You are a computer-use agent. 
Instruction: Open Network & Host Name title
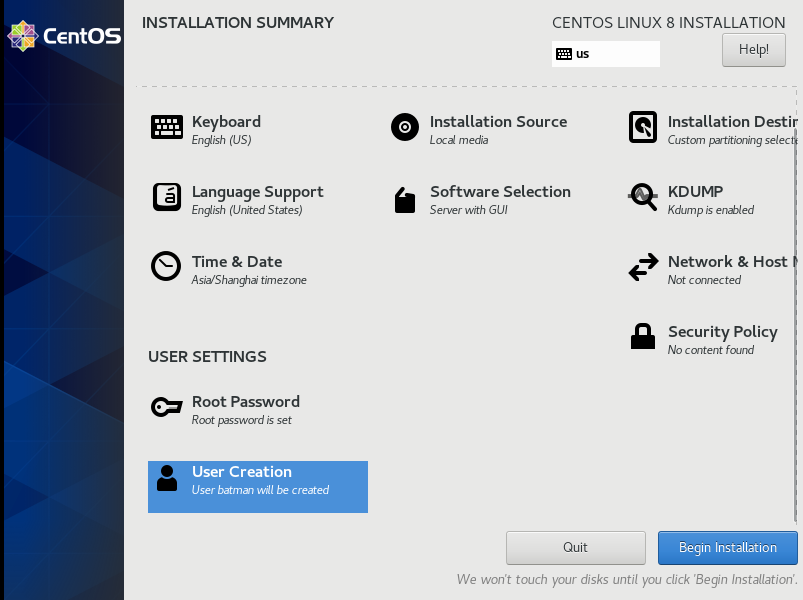(x=733, y=262)
